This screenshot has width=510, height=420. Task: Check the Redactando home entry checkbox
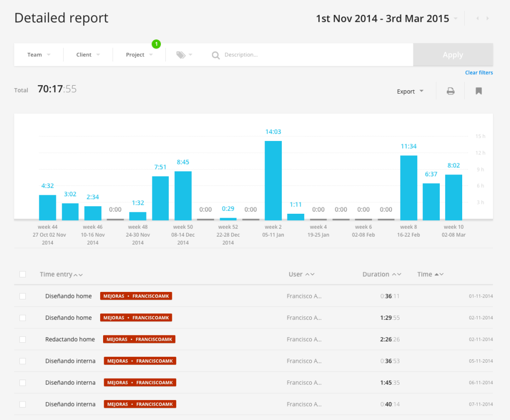22,339
